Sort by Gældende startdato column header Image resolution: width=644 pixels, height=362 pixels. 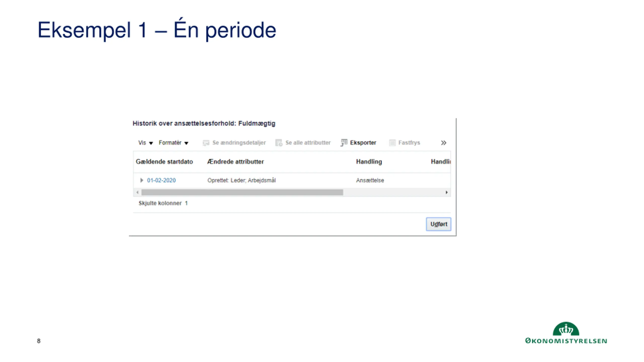[164, 162]
